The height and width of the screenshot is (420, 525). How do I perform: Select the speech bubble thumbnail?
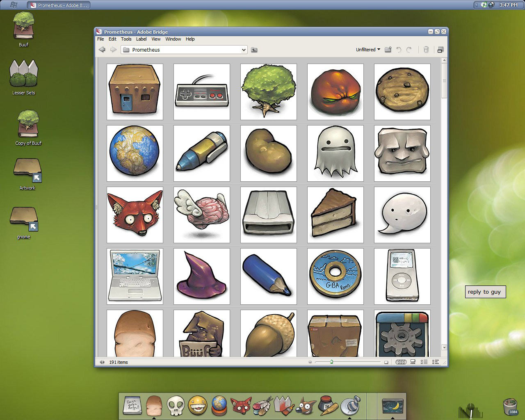coord(402,215)
